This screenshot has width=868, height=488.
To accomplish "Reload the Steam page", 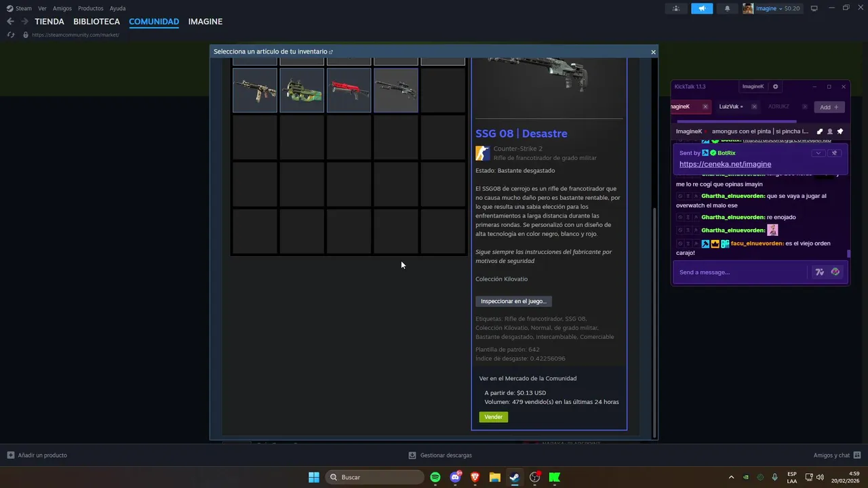I will coord(10,35).
